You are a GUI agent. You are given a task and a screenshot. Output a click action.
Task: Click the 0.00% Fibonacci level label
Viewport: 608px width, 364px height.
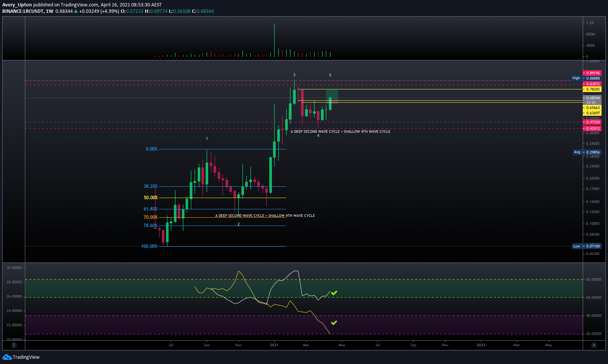point(152,149)
